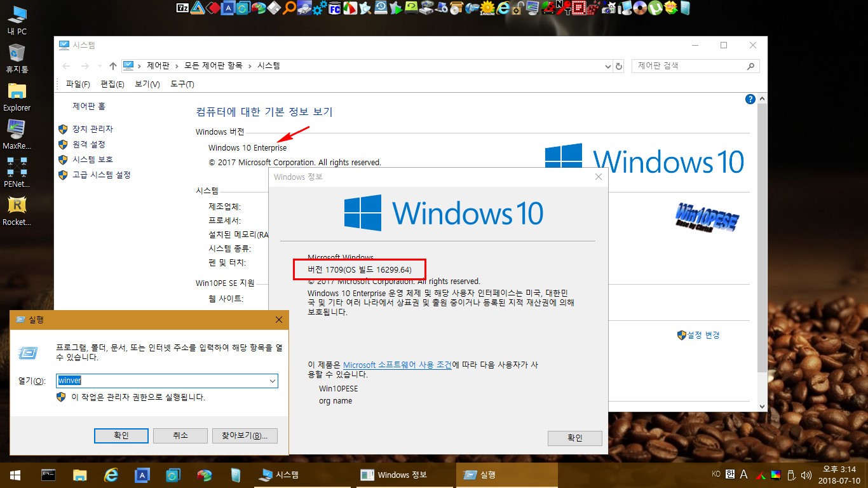Open the uTorrent icon in the dock
Viewport: 868px width, 488px height.
pos(654,8)
